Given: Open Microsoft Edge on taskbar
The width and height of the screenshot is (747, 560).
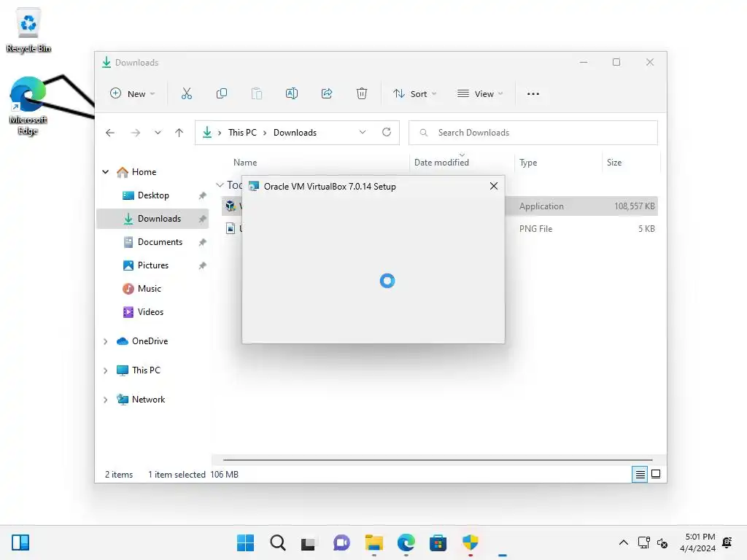Looking at the screenshot, I should pos(406,542).
